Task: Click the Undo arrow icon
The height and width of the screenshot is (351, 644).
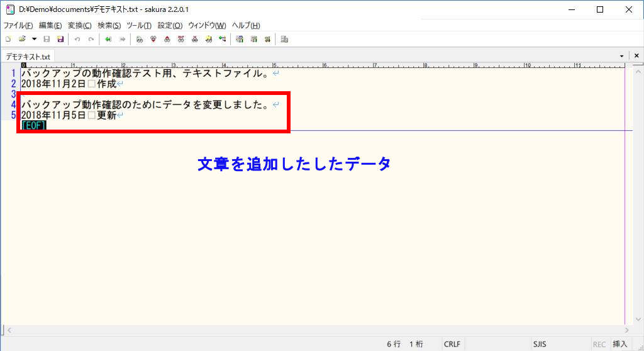Action: pyautogui.click(x=77, y=39)
